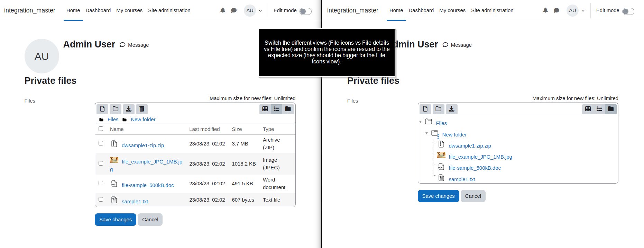
Task: Open AU user menu dropdown in right header
Action: click(x=576, y=10)
